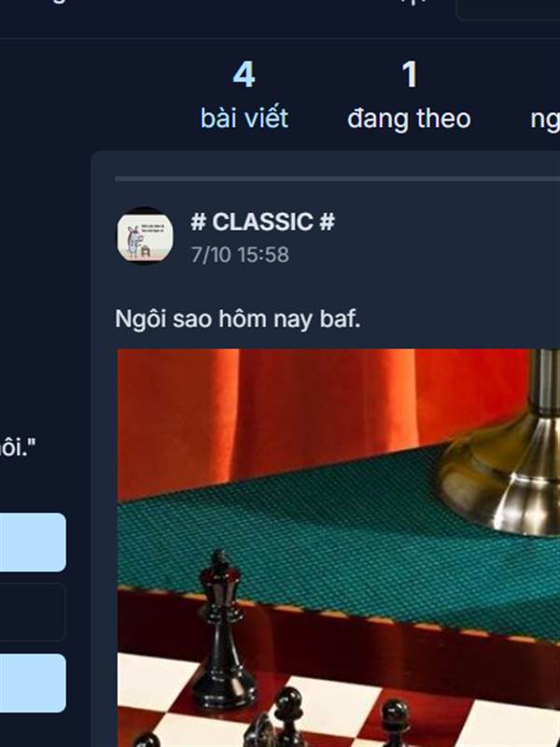Click the lower light-blue sidebar button
This screenshot has height=747, width=560.
point(33,684)
